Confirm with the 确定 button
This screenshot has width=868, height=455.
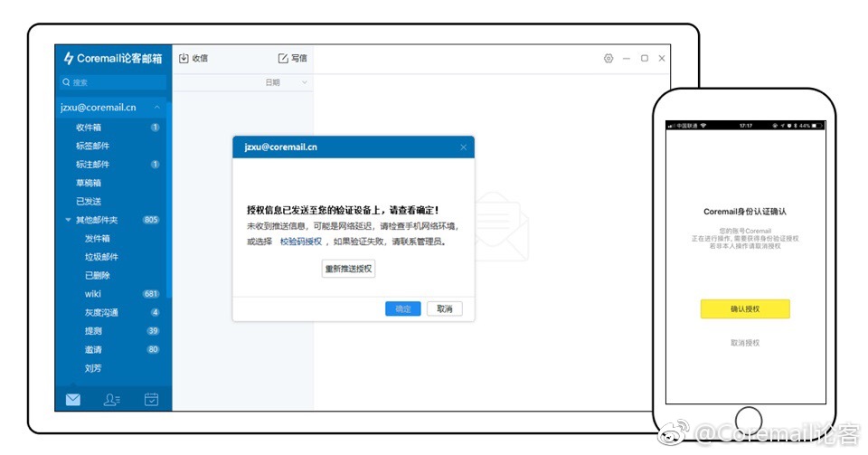click(x=403, y=308)
